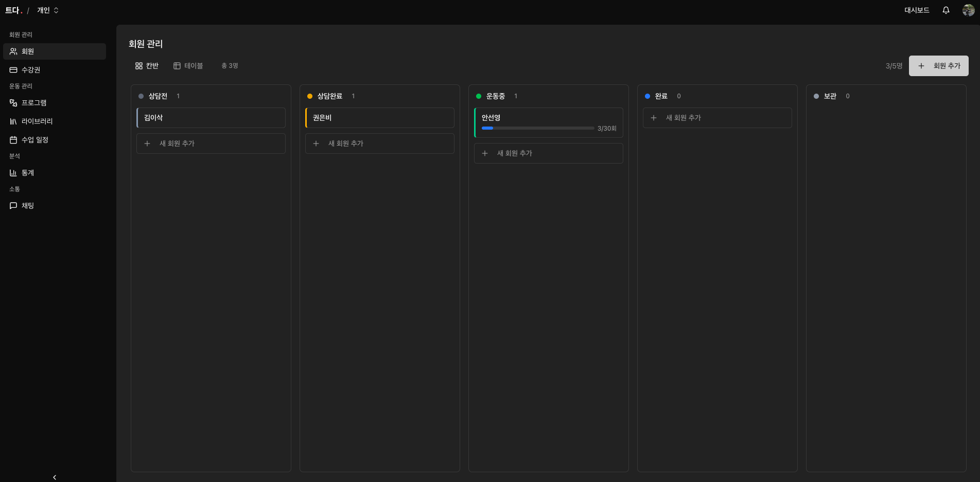Go to 프로그램 in the sidebar

point(34,103)
